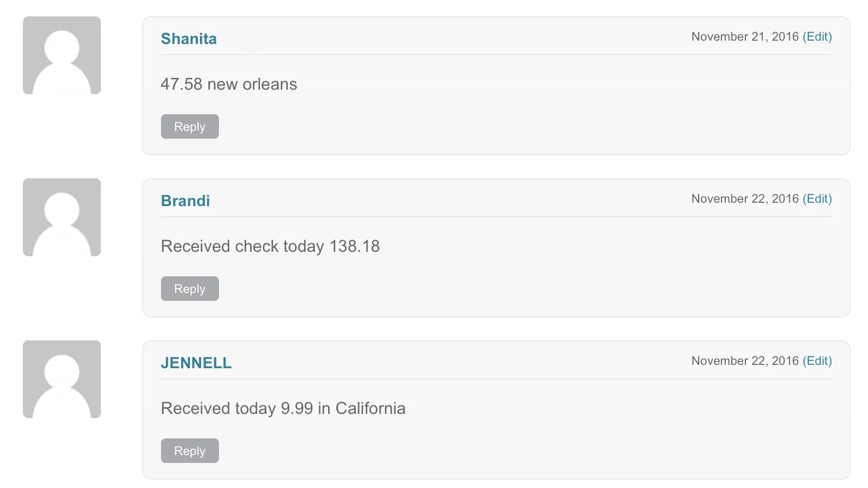This screenshot has height=488, width=868.
Task: Click the comment about 9.99 in California
Action: 283,408
